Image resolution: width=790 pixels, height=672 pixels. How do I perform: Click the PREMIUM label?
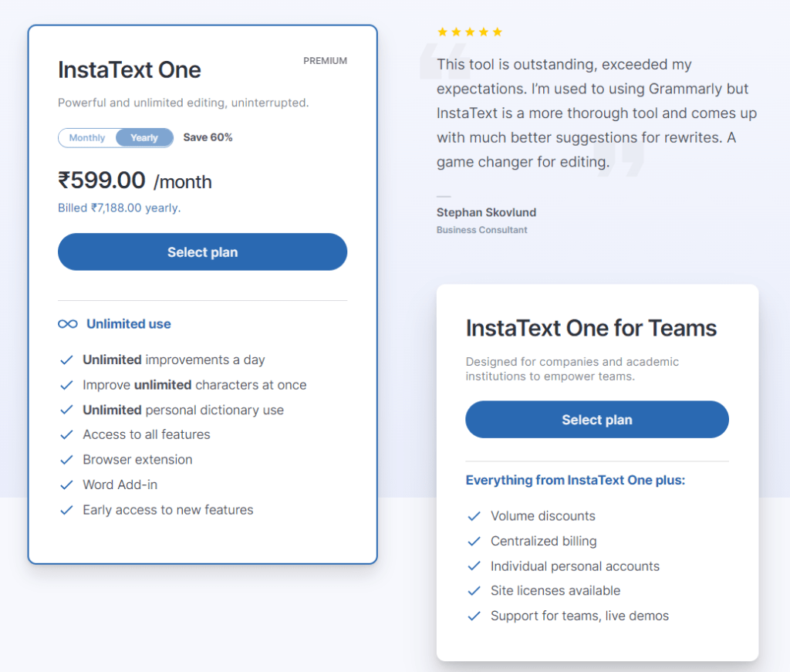point(325,61)
